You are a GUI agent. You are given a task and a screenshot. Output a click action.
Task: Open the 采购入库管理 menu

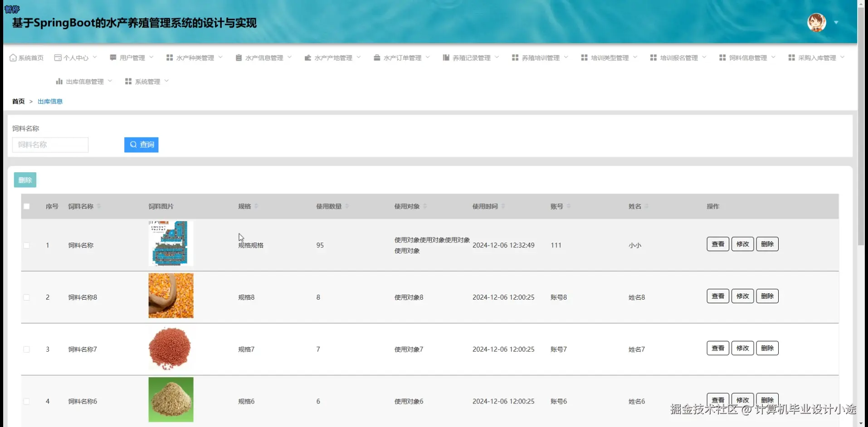click(x=816, y=58)
